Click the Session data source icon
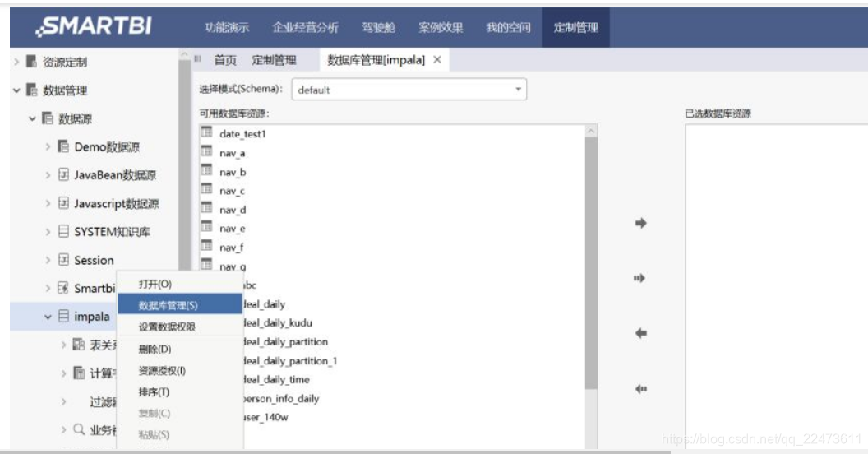 [63, 260]
